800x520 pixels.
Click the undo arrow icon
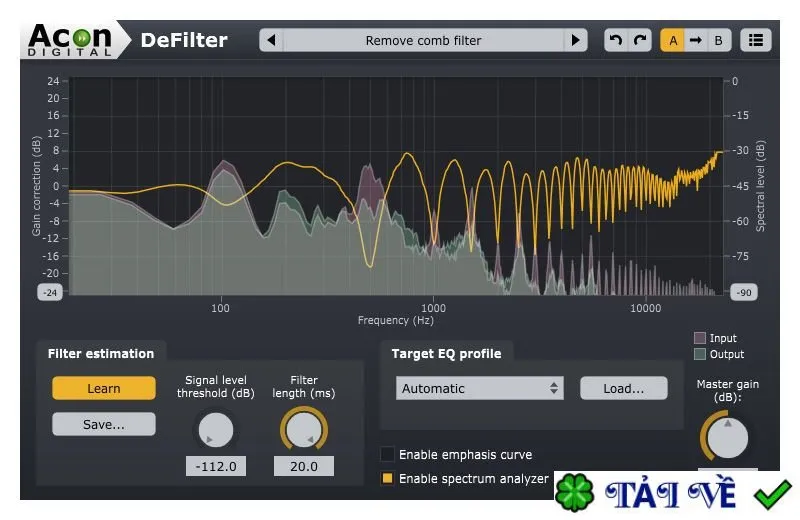click(x=616, y=40)
